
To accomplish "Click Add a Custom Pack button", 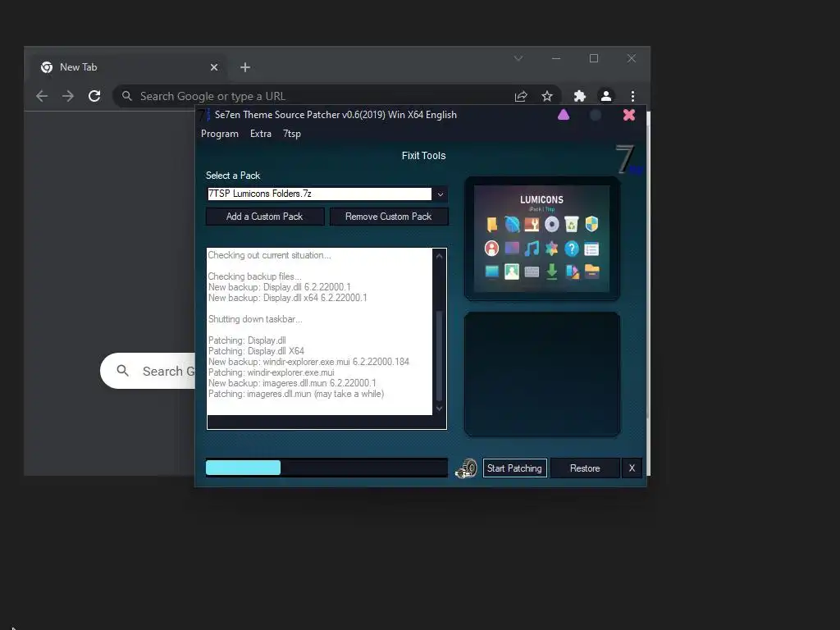I will click(x=265, y=217).
